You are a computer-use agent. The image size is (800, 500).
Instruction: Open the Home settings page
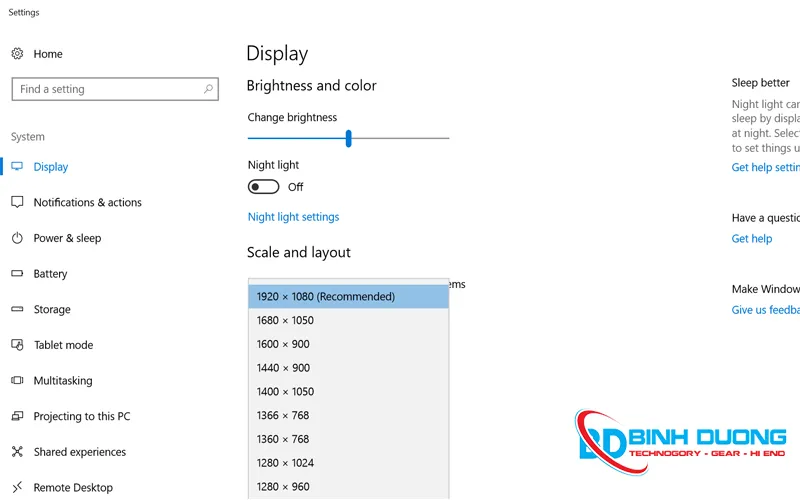click(x=48, y=54)
